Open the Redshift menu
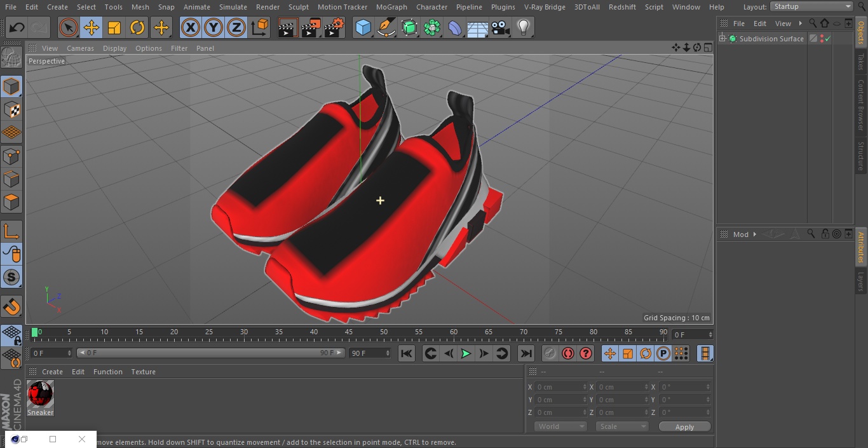The width and height of the screenshot is (868, 448). coord(622,7)
